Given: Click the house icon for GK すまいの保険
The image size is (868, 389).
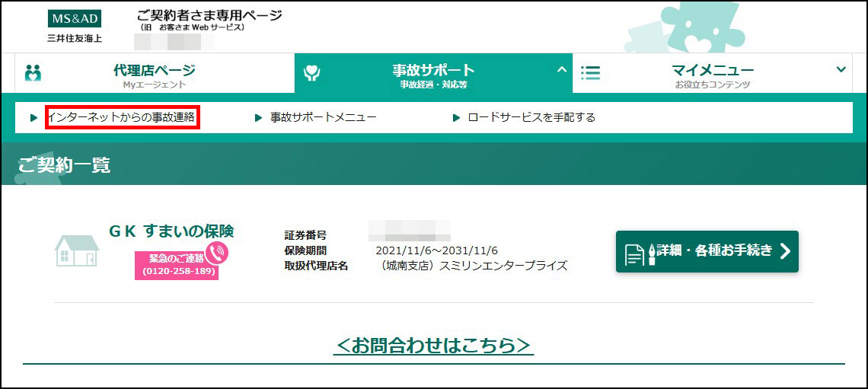Looking at the screenshot, I should click(x=76, y=250).
